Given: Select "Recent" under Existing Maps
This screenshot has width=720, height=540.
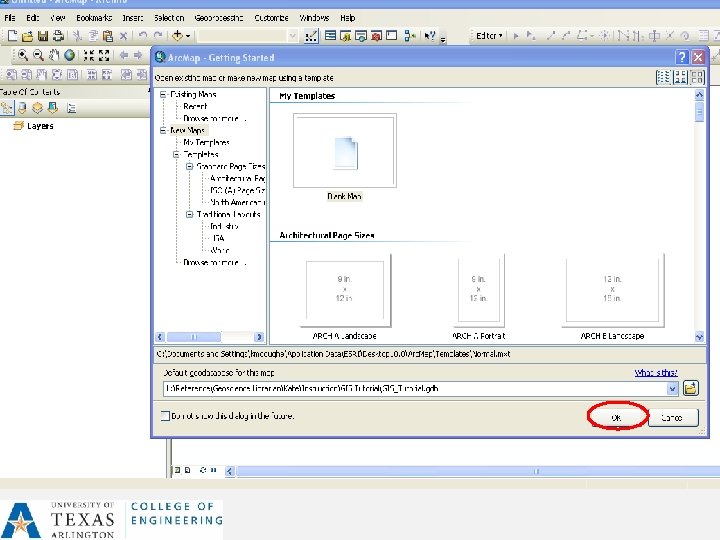Looking at the screenshot, I should [195, 107].
